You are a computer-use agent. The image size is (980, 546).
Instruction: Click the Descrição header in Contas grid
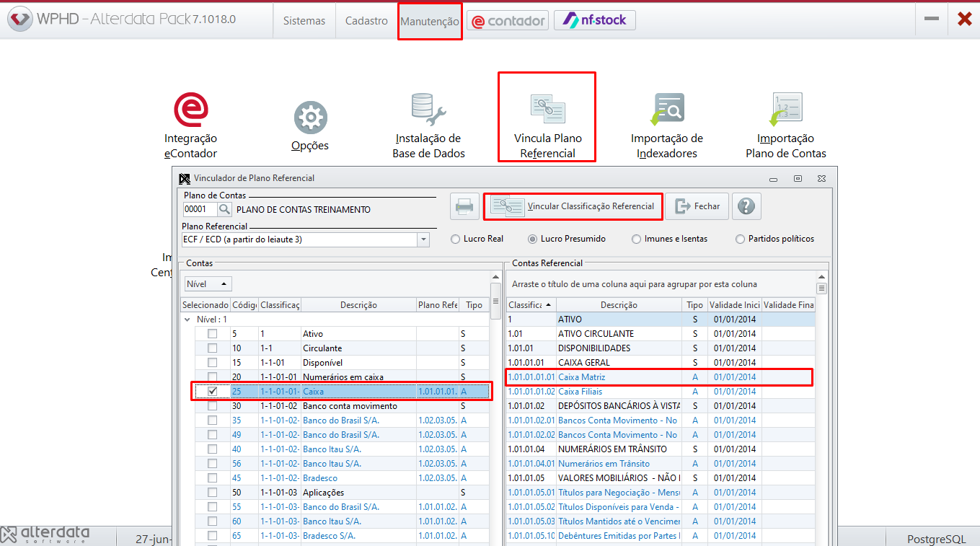(x=358, y=305)
